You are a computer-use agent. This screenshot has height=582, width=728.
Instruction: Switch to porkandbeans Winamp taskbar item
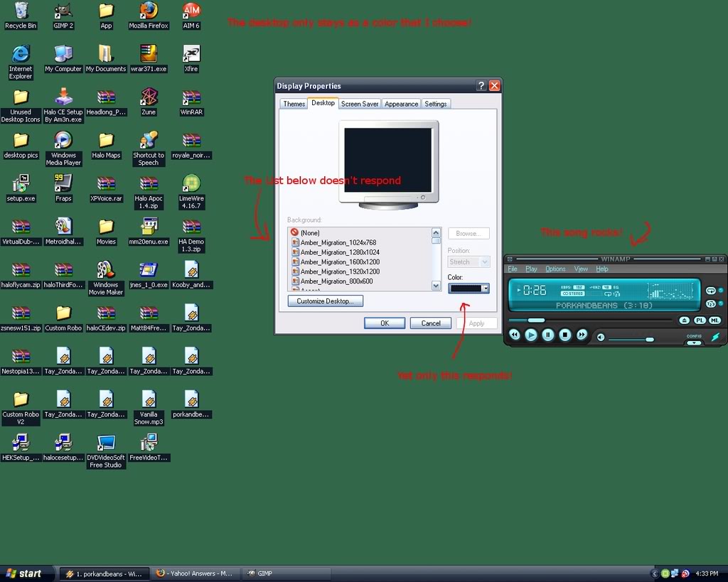point(105,573)
